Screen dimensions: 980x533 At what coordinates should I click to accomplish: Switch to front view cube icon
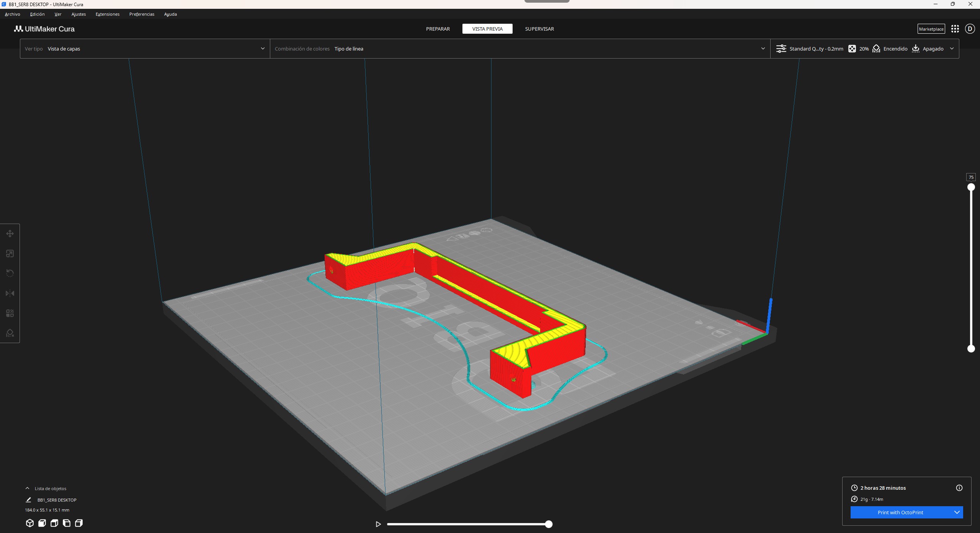click(x=42, y=523)
